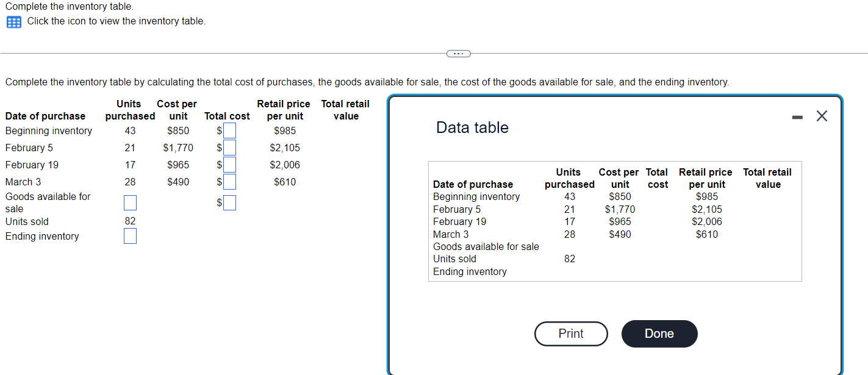Click the Print button
Viewport: 868px width, 375px height.
[570, 334]
